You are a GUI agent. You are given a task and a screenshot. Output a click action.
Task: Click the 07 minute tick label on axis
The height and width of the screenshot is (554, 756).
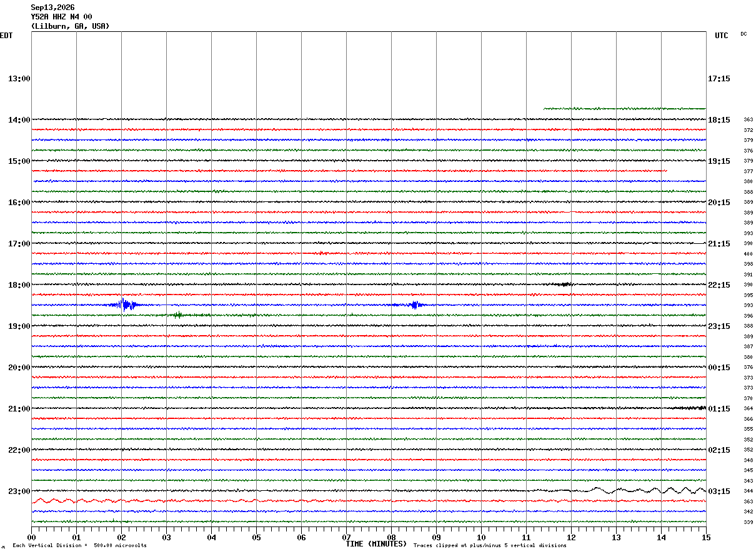tap(346, 537)
